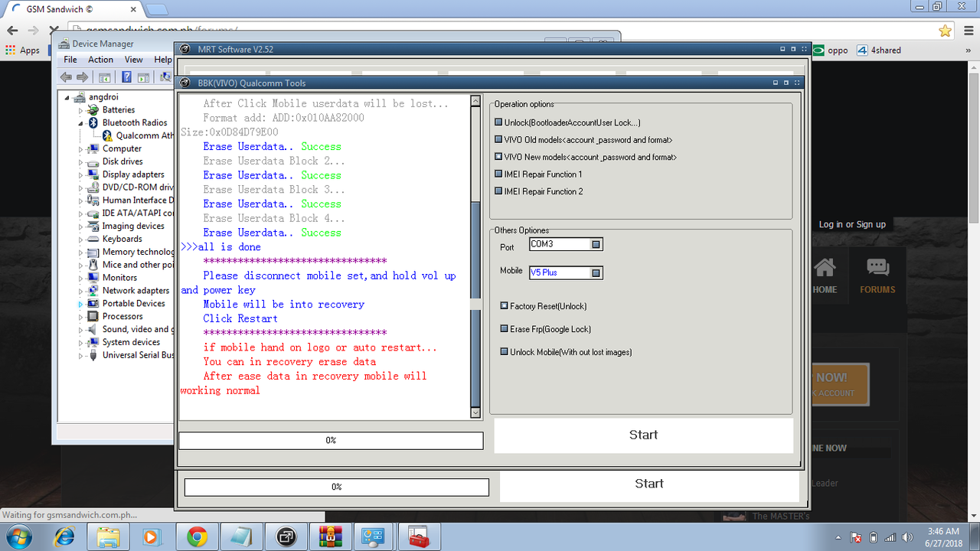Select the Disk drives device icon
Screen dimensions: 980x551
(x=94, y=161)
